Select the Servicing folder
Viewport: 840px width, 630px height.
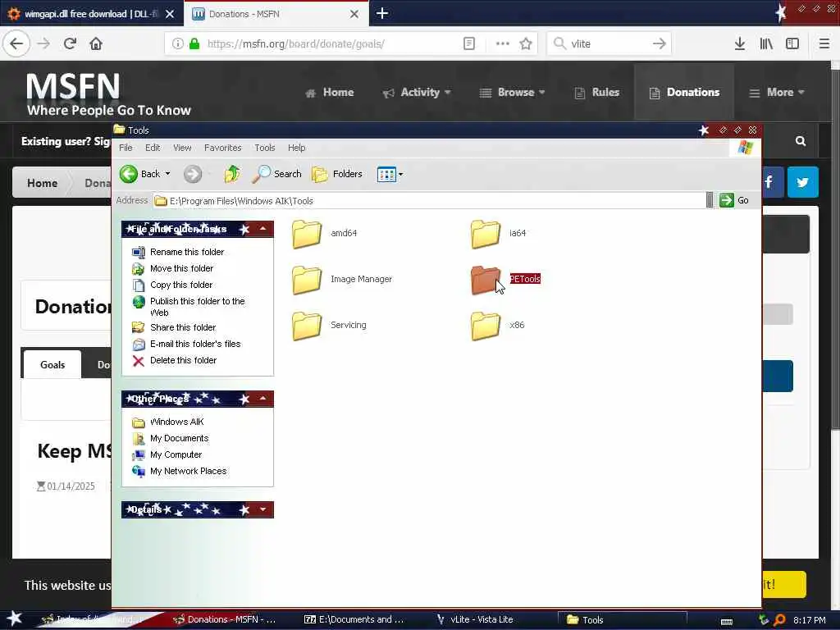(x=330, y=326)
